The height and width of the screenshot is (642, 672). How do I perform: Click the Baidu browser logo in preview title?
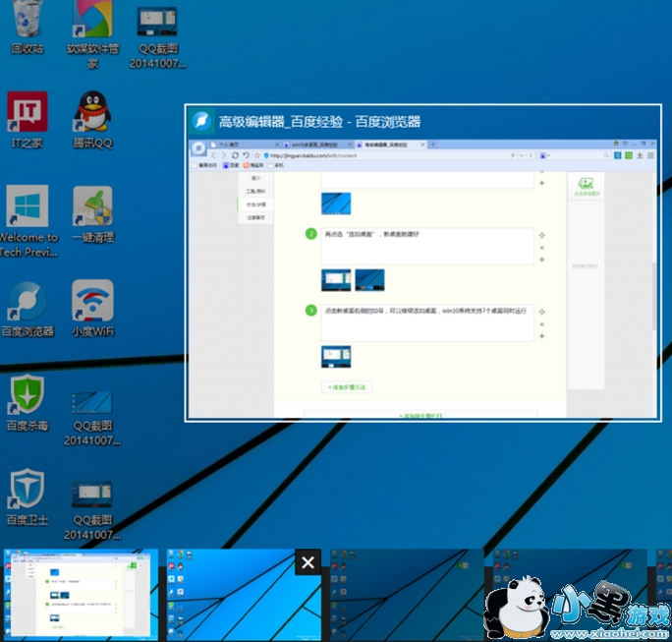click(x=202, y=122)
